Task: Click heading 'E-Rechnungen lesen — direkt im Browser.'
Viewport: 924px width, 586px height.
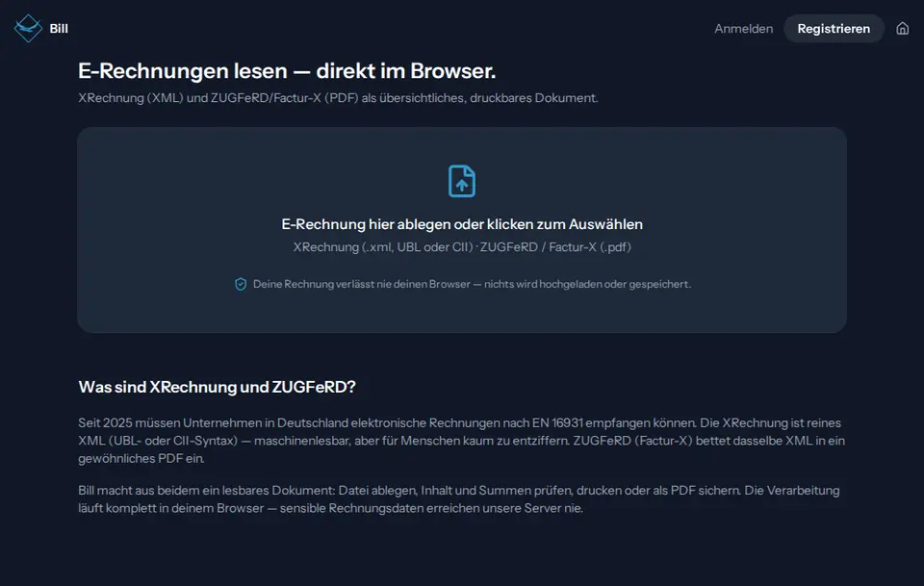Action: click(x=287, y=70)
